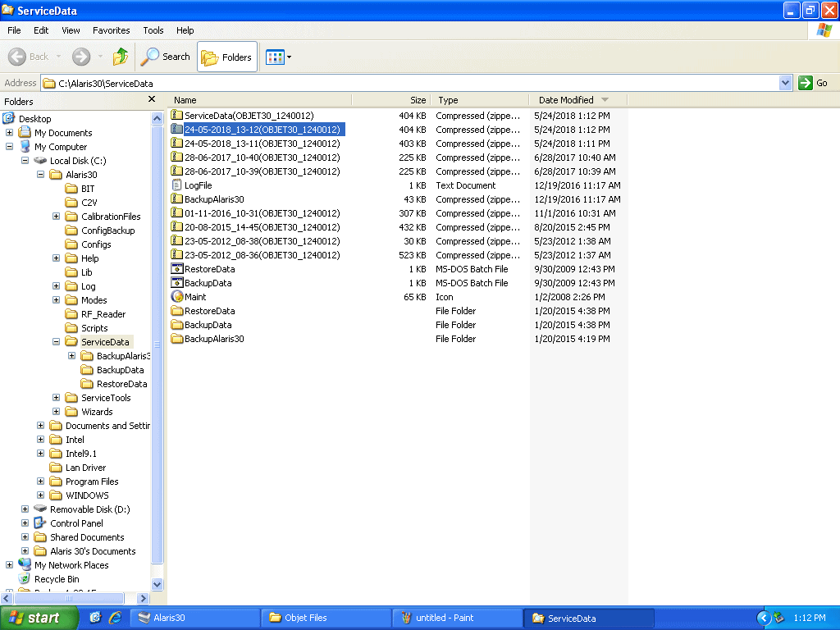Open the address bar history dropdown
Viewport: 840px width, 630px height.
(785, 83)
